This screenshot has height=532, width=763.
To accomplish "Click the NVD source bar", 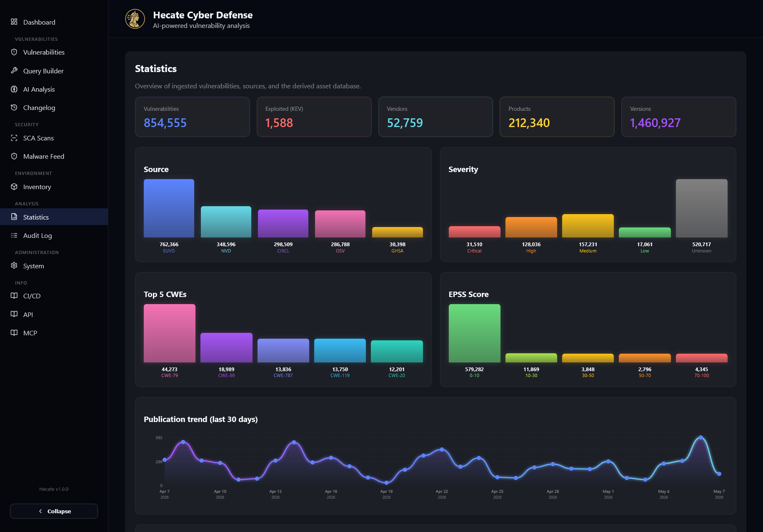I will (x=226, y=222).
